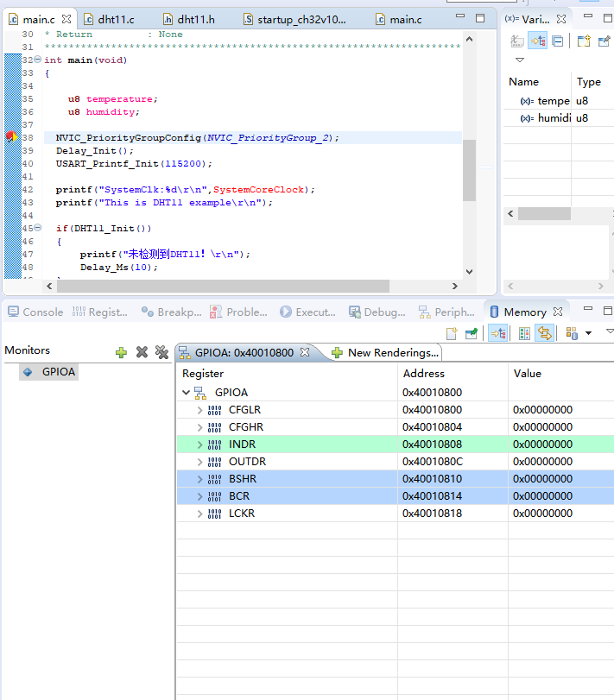Viewport: 614px width, 700px height.
Task: Toggle Show Type Names in Variables
Action: click(517, 41)
